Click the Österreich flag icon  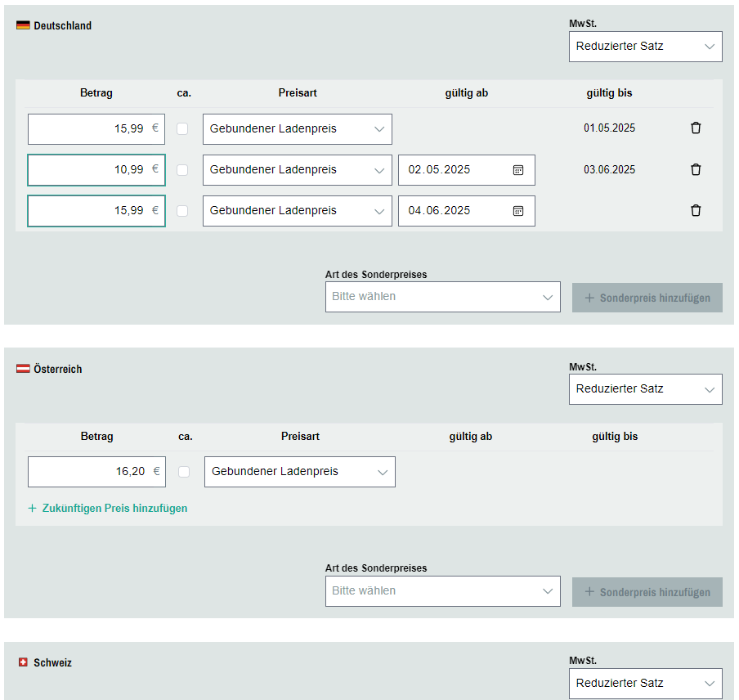click(x=23, y=370)
